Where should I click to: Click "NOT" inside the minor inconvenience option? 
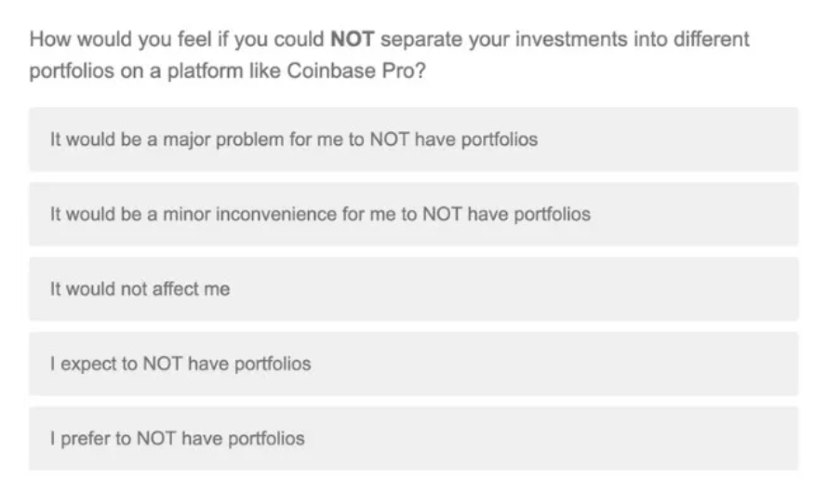click(x=443, y=215)
